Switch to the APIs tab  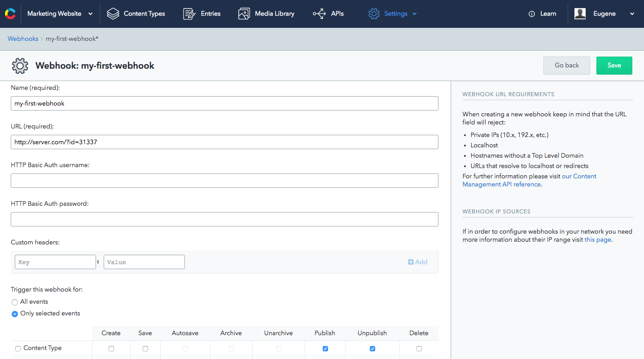[x=329, y=14]
